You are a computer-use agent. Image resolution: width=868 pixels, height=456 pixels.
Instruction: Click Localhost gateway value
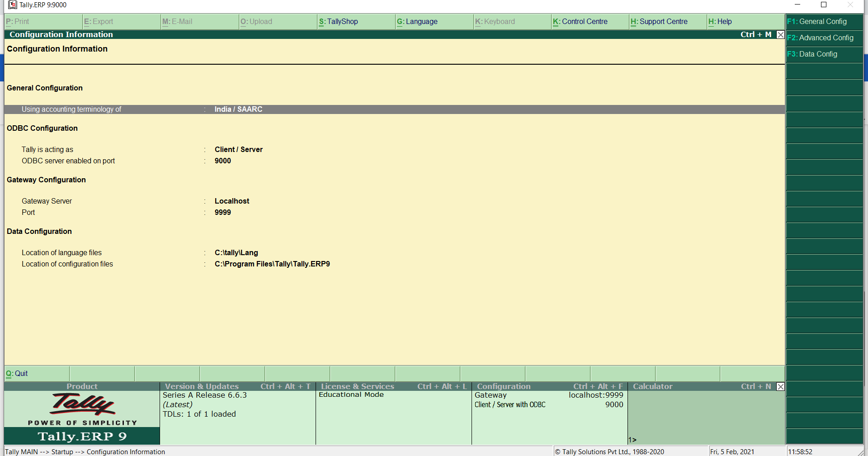[232, 201]
